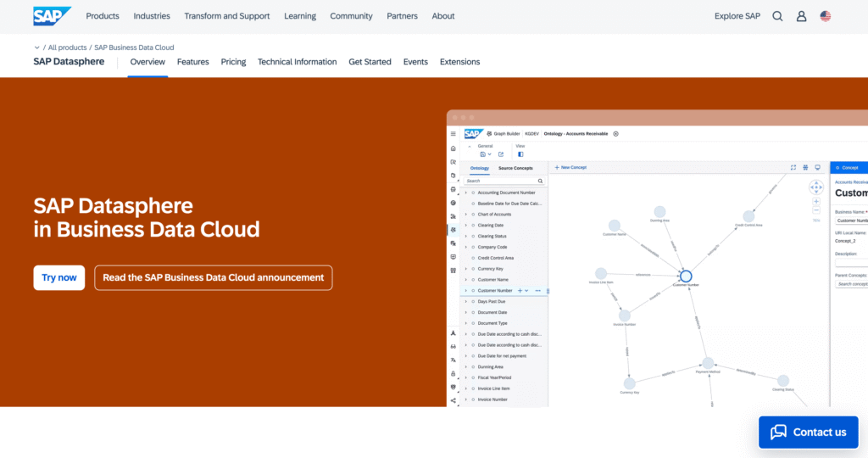Viewport: 868px width, 458px height.
Task: Switch to Source Concepts tab in screenshot
Action: (515, 168)
